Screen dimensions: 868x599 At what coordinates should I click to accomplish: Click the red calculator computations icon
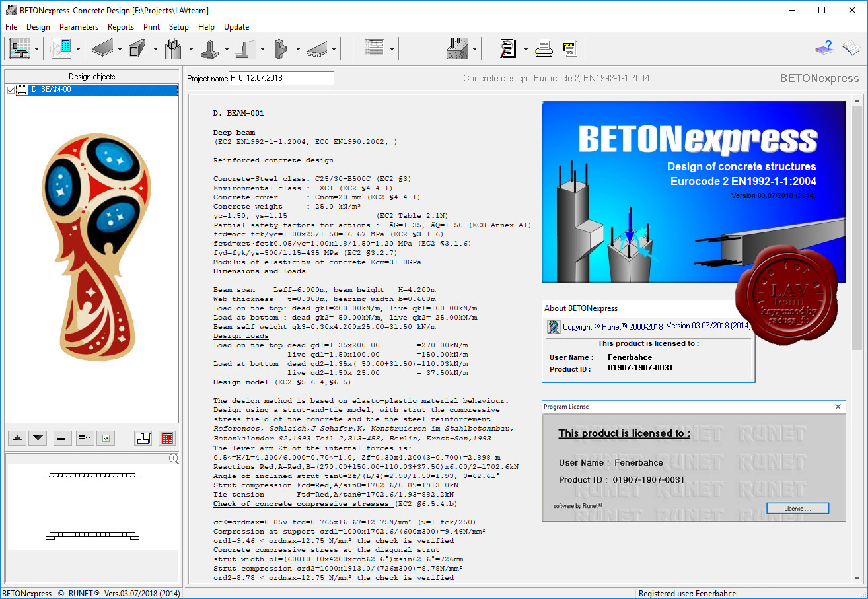coord(167,438)
